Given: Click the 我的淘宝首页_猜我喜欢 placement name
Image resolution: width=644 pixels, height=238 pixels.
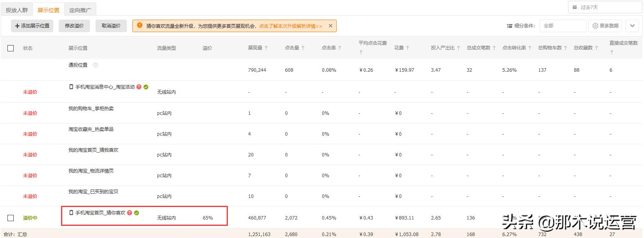Looking at the screenshot, I should (93, 150).
